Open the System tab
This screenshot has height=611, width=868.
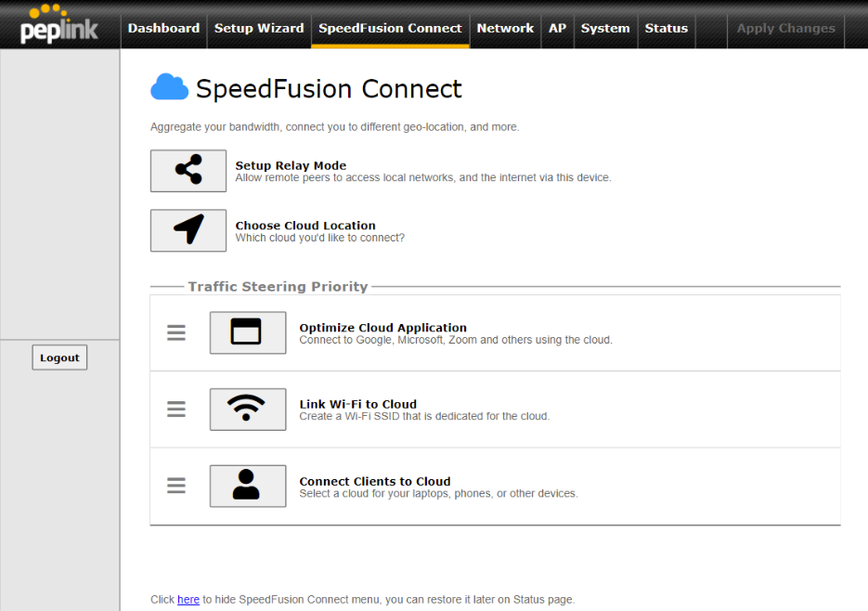point(605,28)
